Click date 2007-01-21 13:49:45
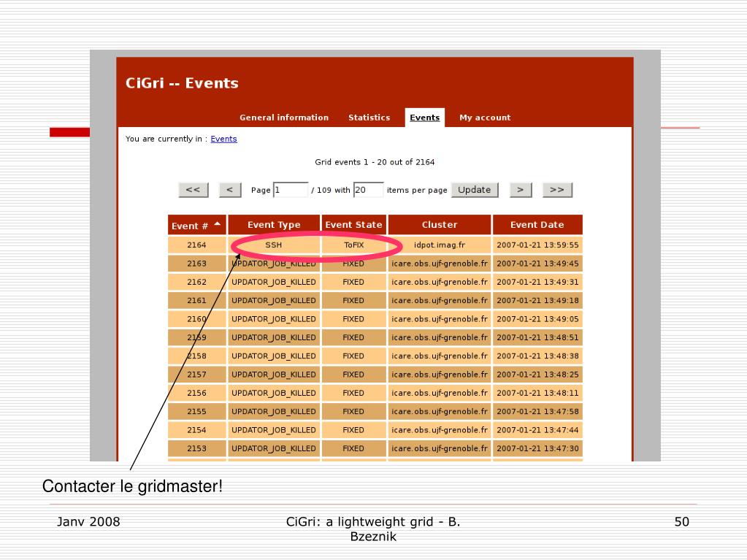The width and height of the screenshot is (747, 560). pyautogui.click(x=537, y=264)
